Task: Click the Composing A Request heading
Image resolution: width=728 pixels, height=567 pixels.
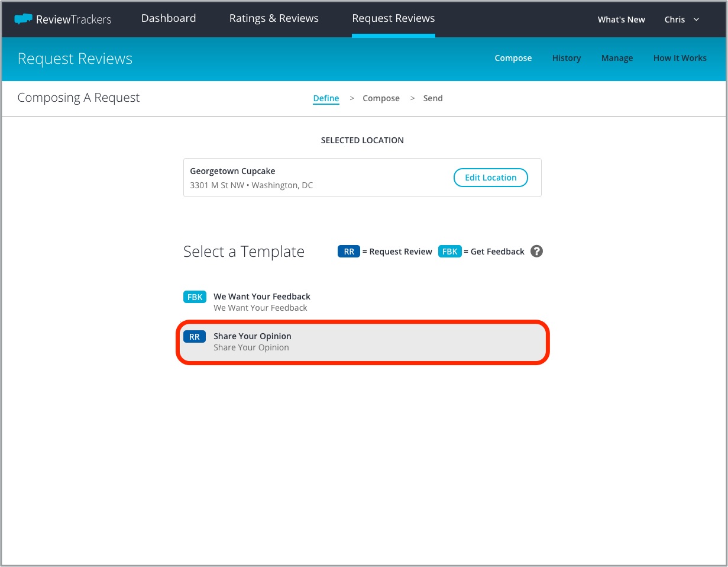Action: pos(79,98)
